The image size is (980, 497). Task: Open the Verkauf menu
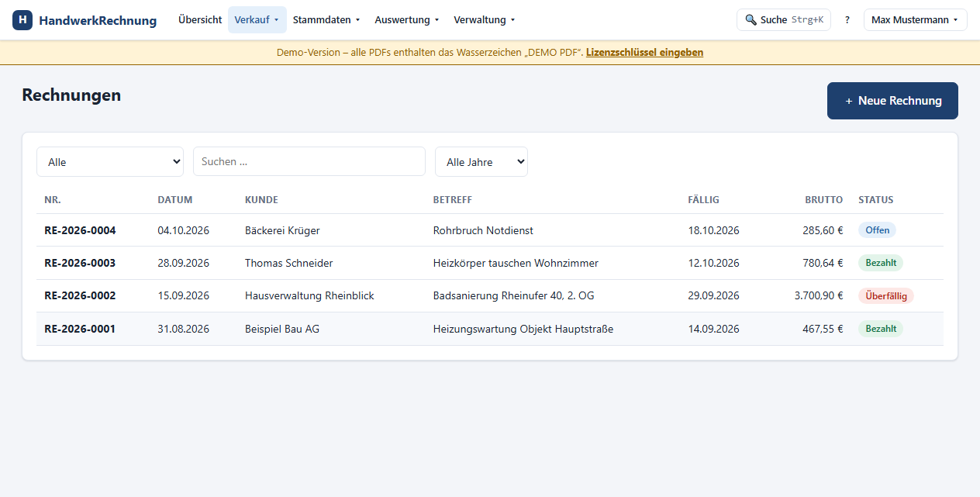(x=257, y=20)
